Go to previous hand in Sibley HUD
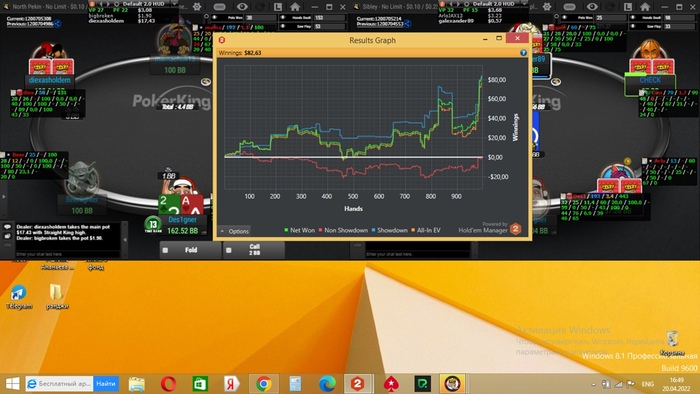Screen dimensions: 700x394 tap(451, 4)
